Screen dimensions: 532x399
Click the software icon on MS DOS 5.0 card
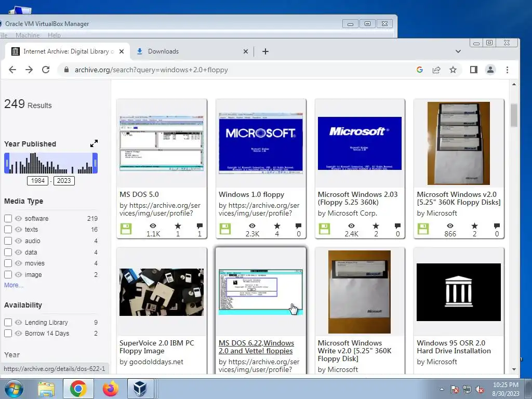point(126,229)
